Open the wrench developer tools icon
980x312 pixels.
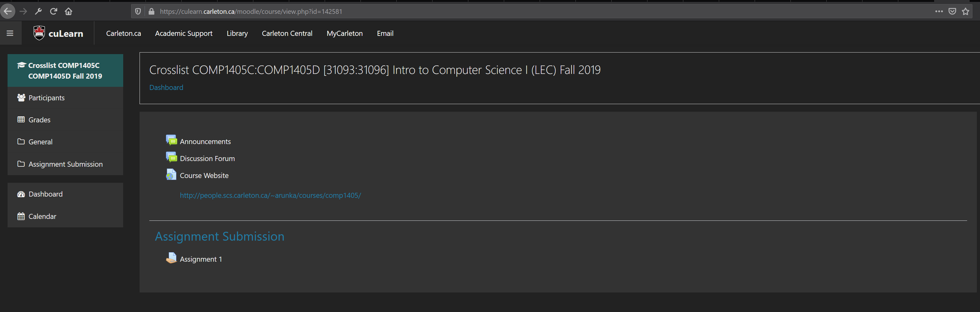pyautogui.click(x=38, y=11)
